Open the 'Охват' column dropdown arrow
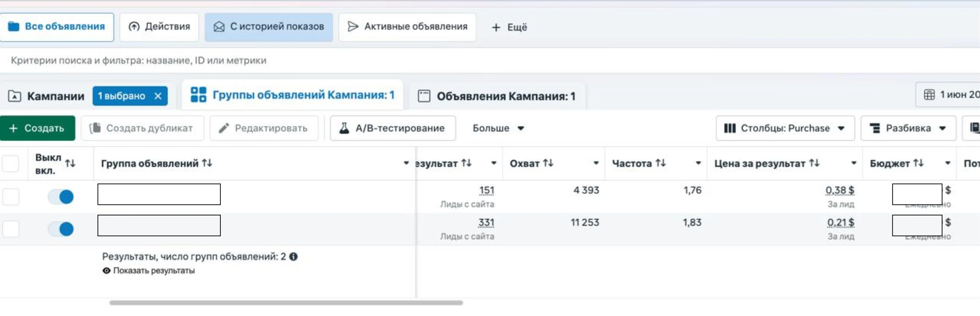Viewport: 980px width, 316px height. pos(596,163)
